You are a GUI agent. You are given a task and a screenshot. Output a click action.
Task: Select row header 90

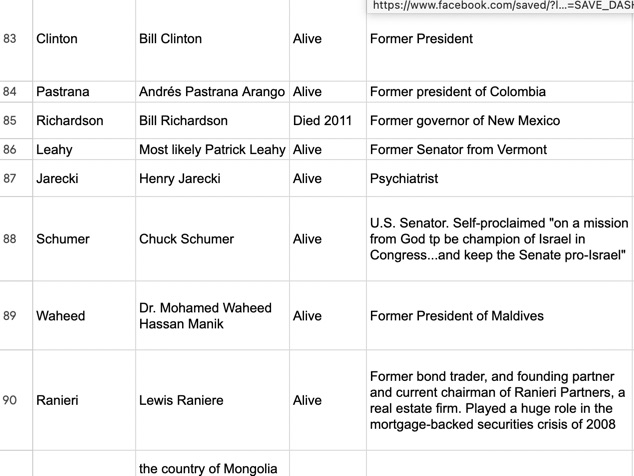11,400
